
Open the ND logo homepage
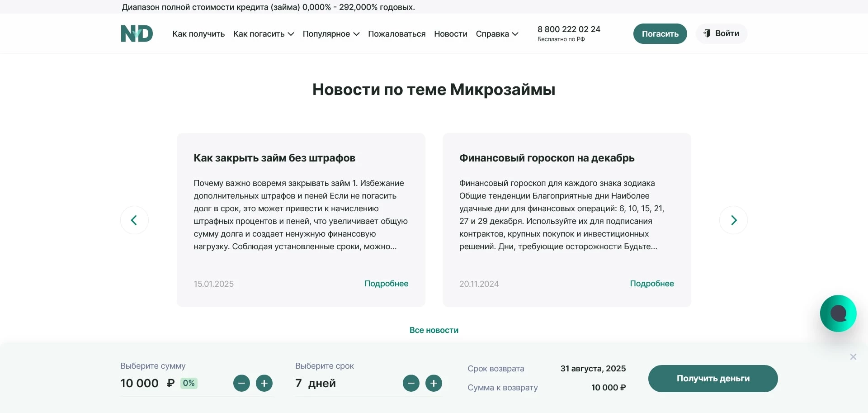pyautogui.click(x=137, y=33)
